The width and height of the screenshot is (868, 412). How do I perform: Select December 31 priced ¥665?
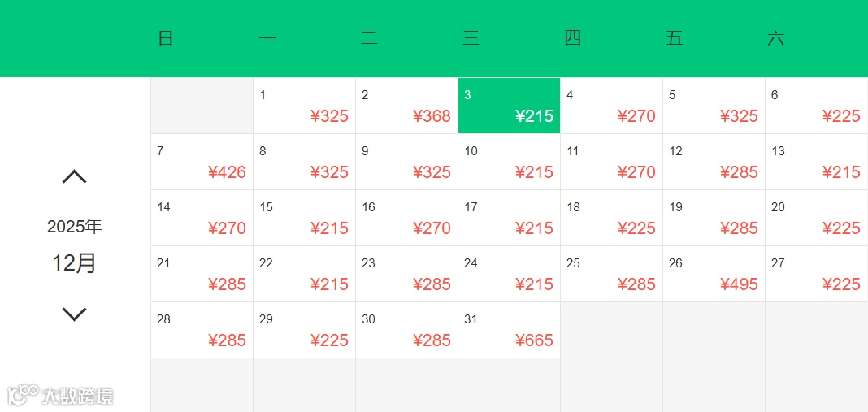pos(510,330)
